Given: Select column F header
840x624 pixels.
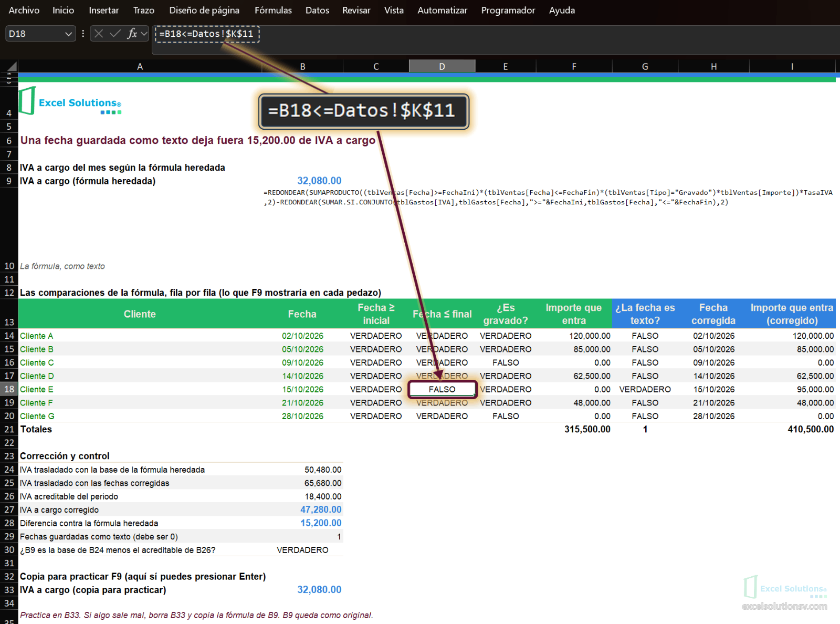Looking at the screenshot, I should [x=574, y=67].
